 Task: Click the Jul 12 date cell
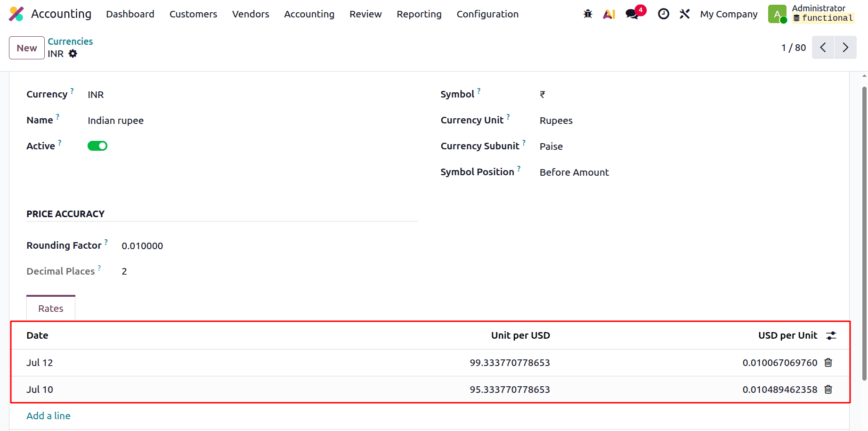40,363
